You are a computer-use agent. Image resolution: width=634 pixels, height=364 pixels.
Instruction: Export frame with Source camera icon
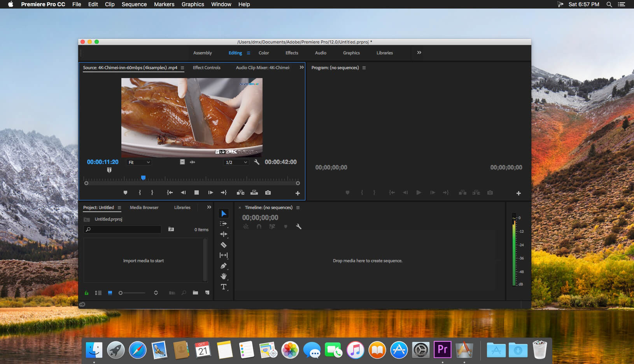click(268, 193)
